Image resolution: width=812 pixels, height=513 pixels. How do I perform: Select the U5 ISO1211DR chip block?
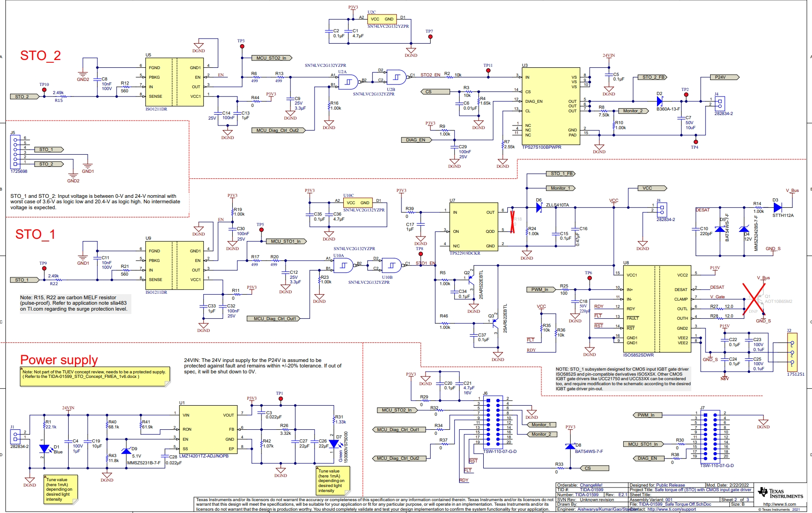point(174,82)
